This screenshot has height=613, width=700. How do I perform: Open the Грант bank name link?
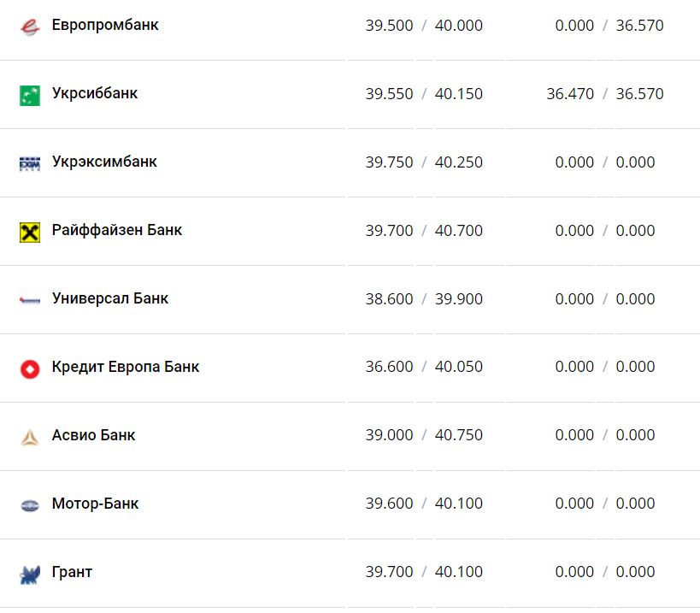point(72,572)
